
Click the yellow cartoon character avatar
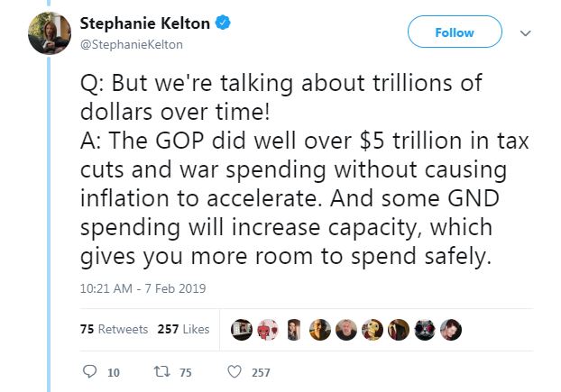coord(372,330)
